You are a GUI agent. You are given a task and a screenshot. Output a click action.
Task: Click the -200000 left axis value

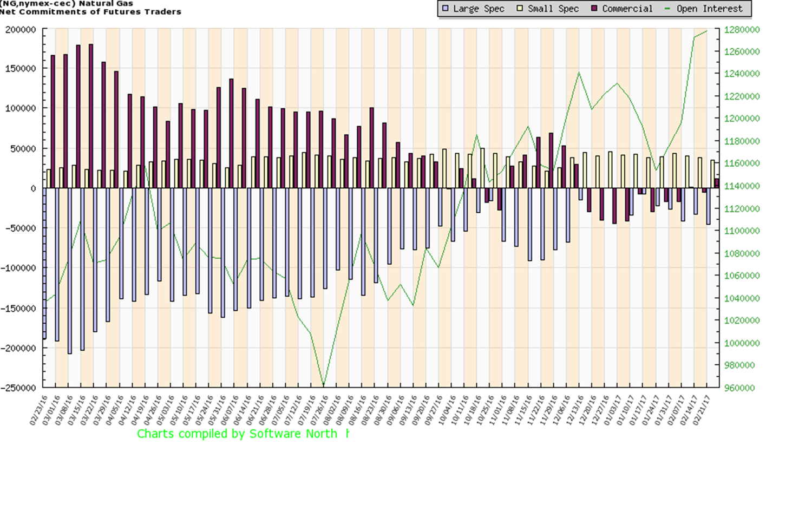tap(18, 348)
